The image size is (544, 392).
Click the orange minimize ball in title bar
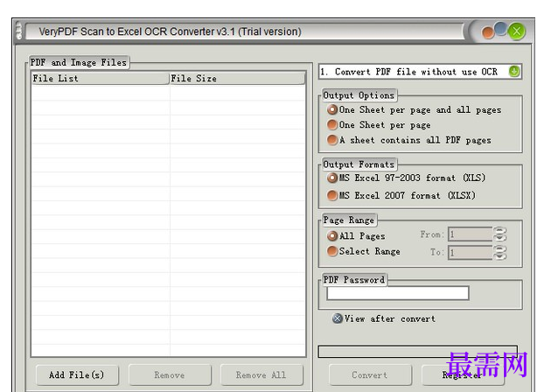pos(488,33)
